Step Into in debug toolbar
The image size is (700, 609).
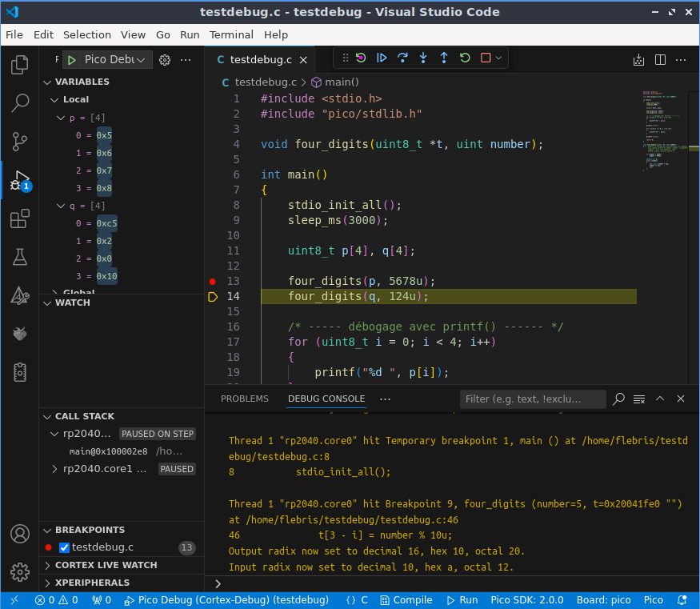coord(423,58)
